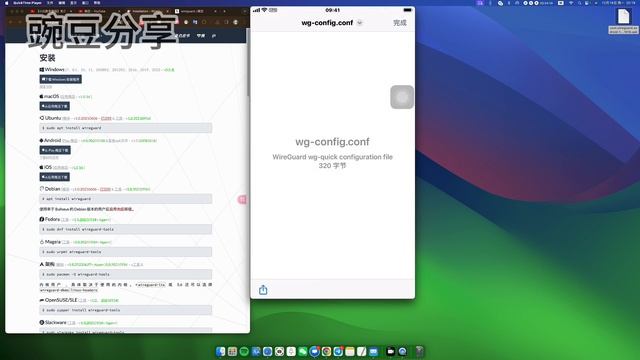
Task: Open Google Chrome from the Dock
Action: tap(327, 351)
